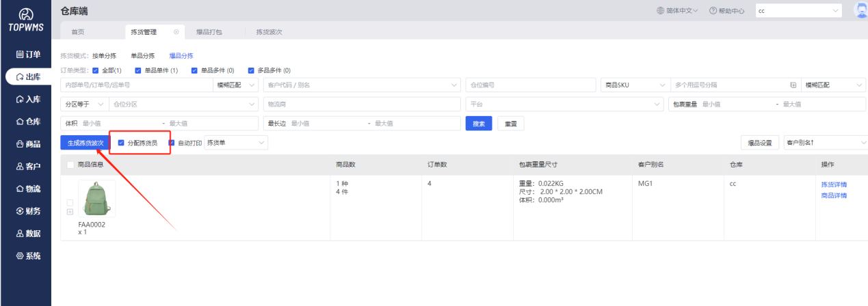The width and height of the screenshot is (868, 306).
Task: Open the 订单 (Orders) sidebar menu
Action: [27, 55]
